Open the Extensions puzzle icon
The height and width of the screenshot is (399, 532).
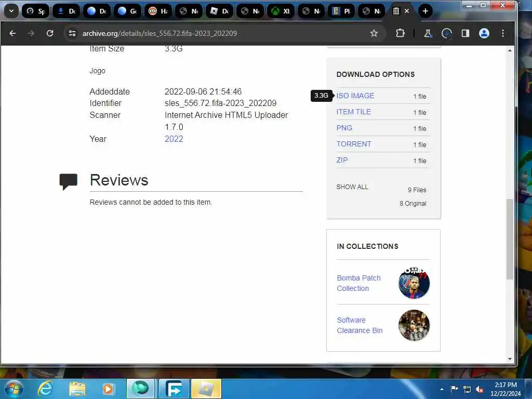pos(400,33)
